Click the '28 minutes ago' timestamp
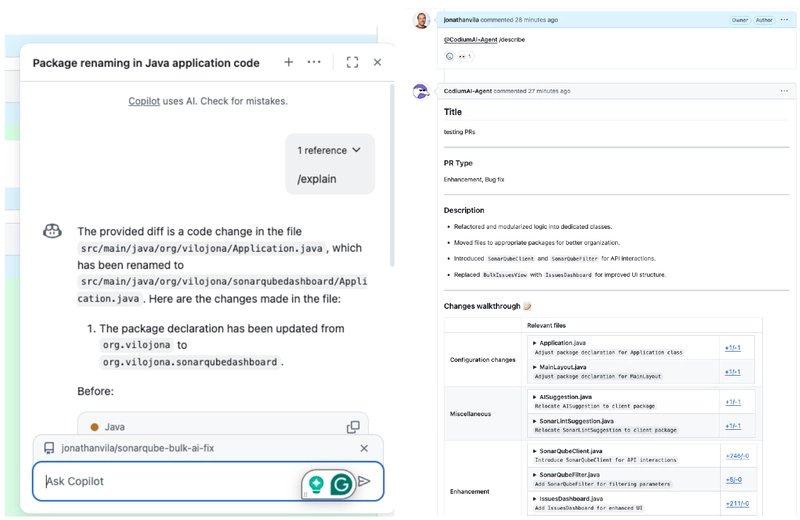Screen dimensions: 800x520 click(x=536, y=20)
